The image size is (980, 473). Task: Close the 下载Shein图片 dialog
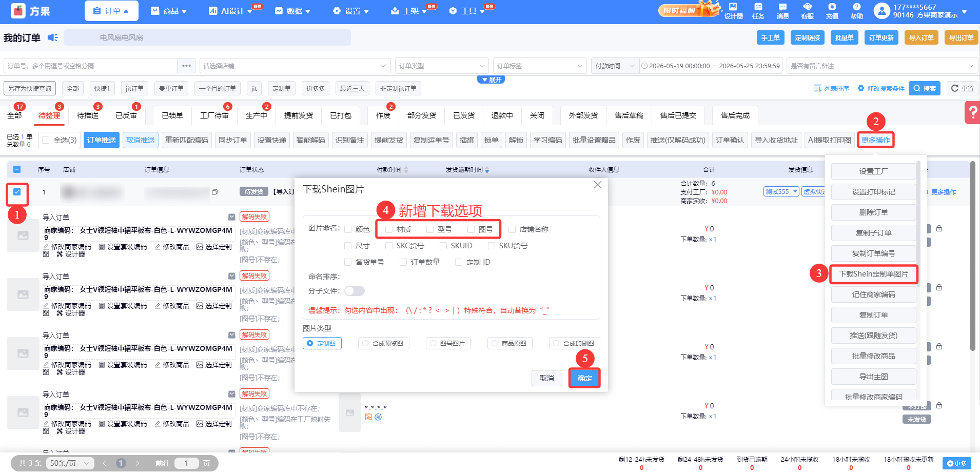pos(598,185)
